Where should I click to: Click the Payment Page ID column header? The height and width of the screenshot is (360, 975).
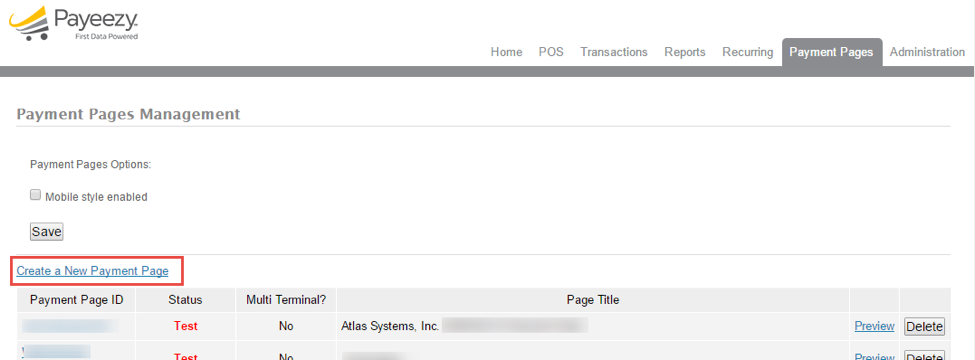click(76, 300)
